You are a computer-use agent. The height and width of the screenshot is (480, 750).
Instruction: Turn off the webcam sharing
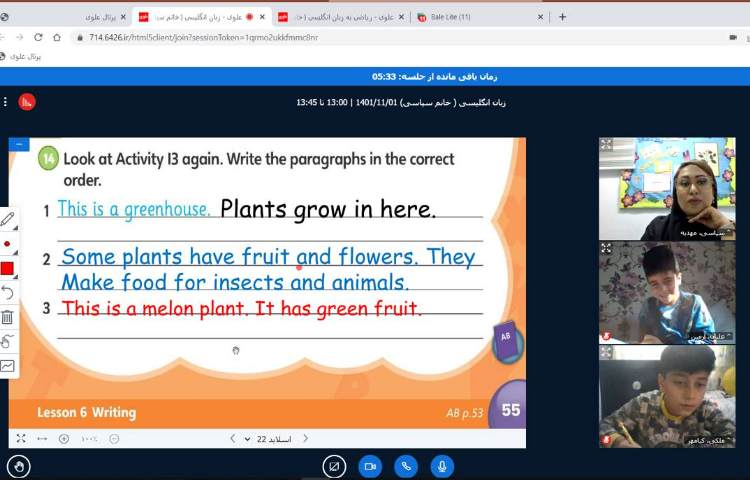(369, 466)
